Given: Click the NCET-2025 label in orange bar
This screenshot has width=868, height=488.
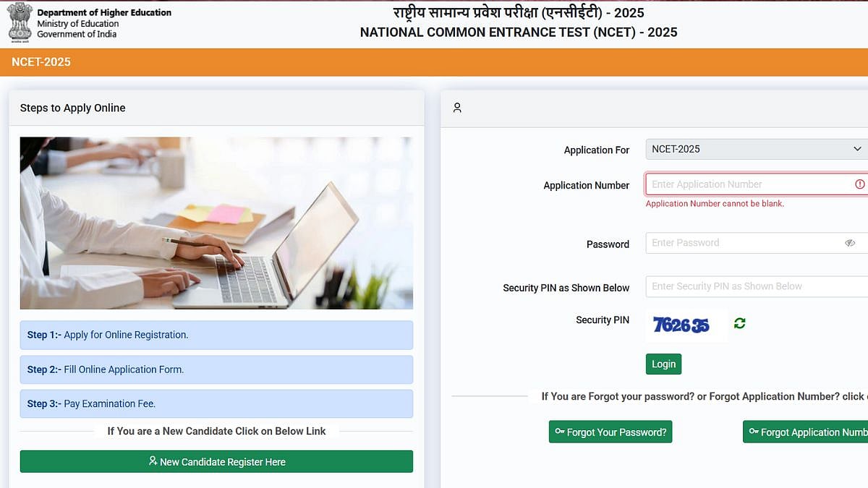Looking at the screenshot, I should coord(41,62).
